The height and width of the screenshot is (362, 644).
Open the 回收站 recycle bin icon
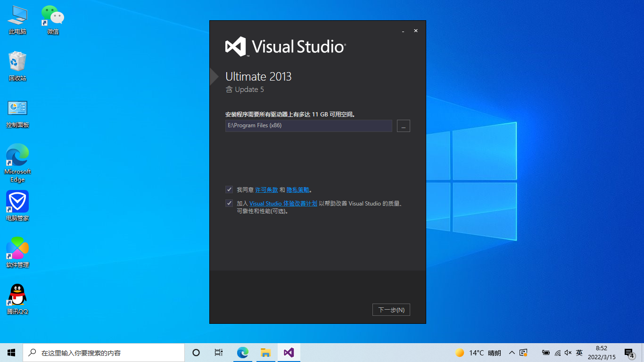tap(17, 66)
